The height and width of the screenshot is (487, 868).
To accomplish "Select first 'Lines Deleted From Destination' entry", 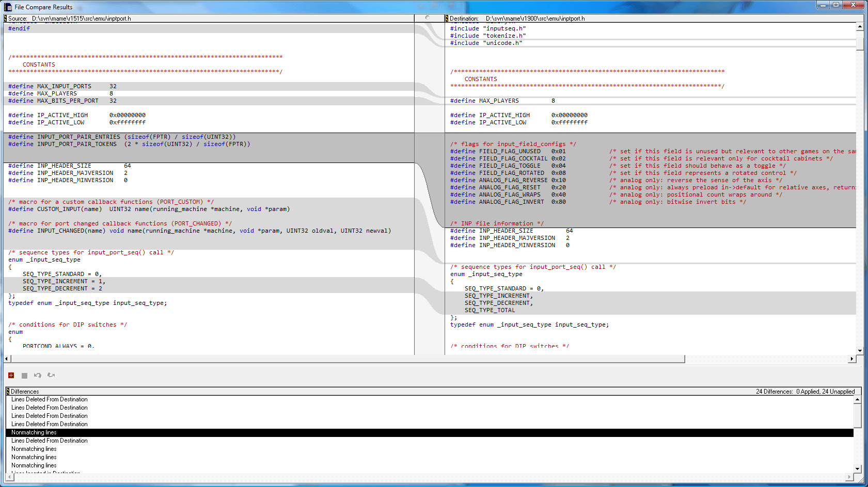I will tap(50, 399).
